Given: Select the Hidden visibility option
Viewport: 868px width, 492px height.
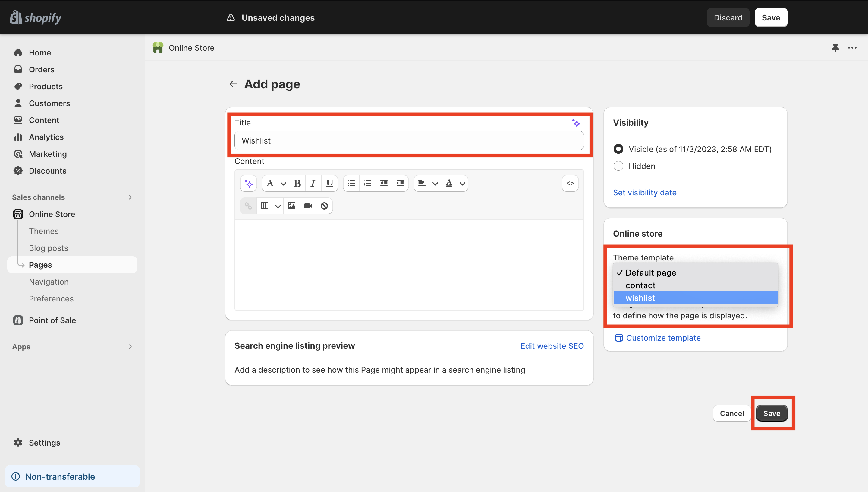Looking at the screenshot, I should [x=618, y=166].
